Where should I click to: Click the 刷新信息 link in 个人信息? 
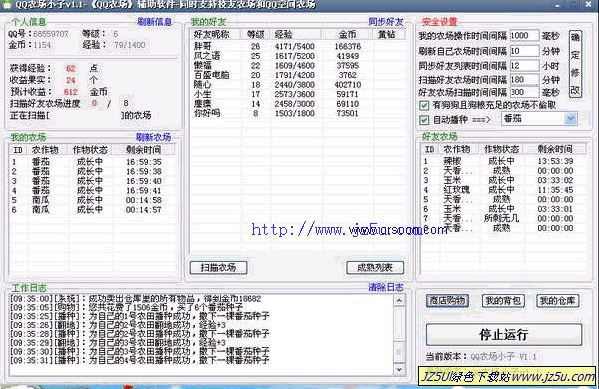(154, 22)
